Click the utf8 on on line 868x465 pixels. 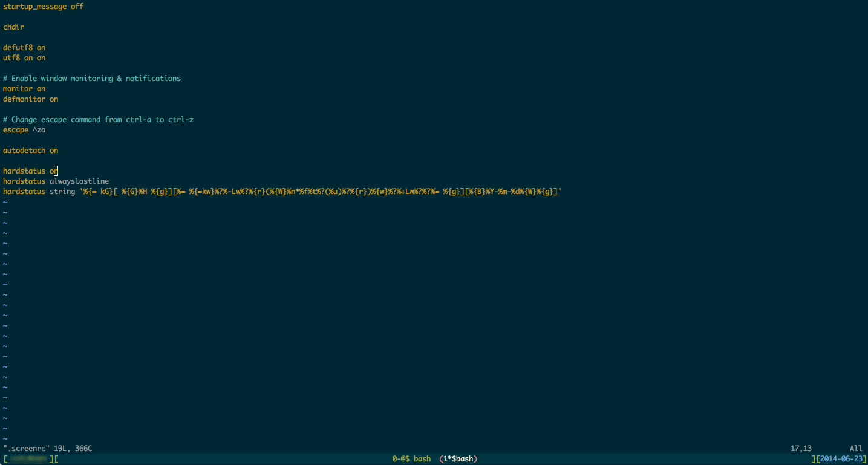pyautogui.click(x=24, y=58)
